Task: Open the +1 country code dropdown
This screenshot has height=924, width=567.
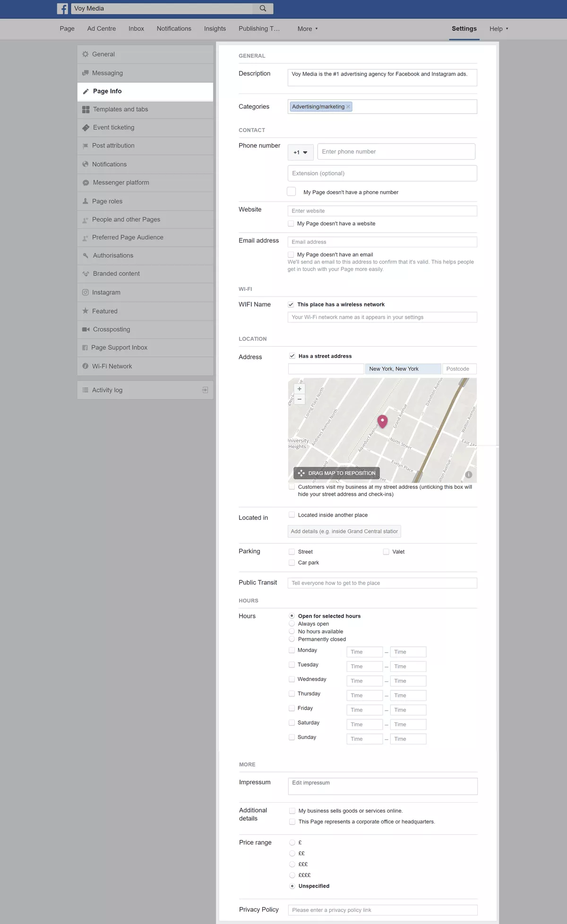Action: (x=301, y=152)
